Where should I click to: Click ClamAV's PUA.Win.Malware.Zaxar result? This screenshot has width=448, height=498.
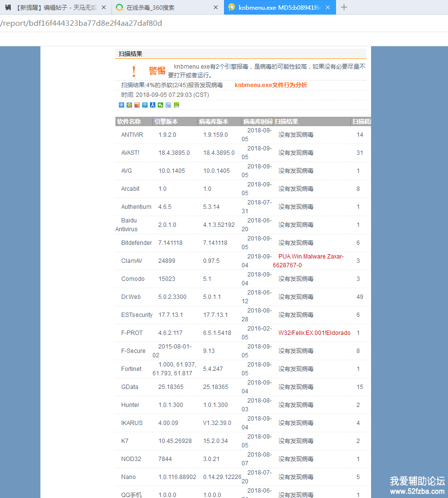coord(308,261)
